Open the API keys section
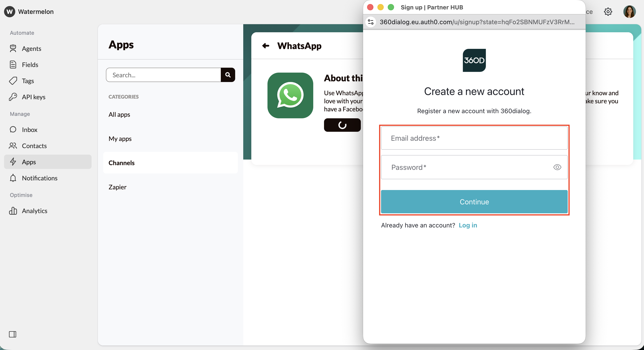Image resolution: width=644 pixels, height=350 pixels. 33,97
